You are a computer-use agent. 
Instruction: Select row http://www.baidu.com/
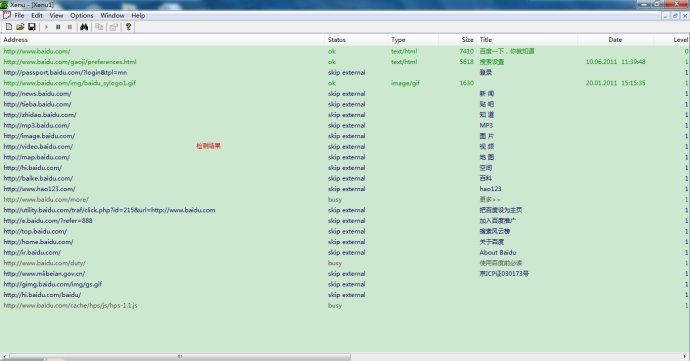(x=345, y=51)
